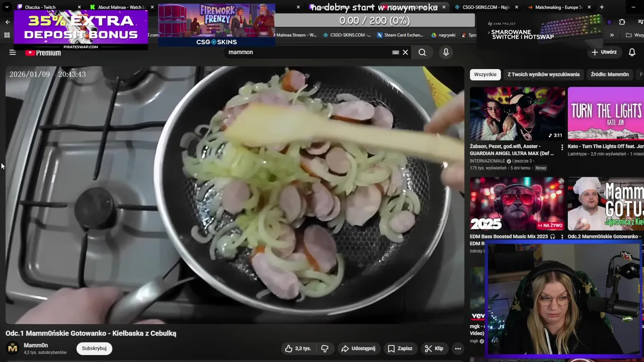Open Mamm0n channel avatar

(x=13, y=348)
